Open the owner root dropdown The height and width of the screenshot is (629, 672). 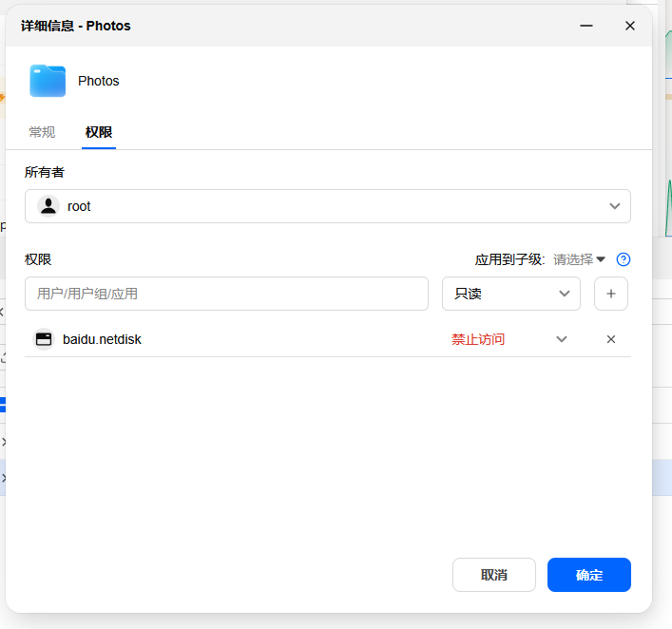(x=327, y=206)
